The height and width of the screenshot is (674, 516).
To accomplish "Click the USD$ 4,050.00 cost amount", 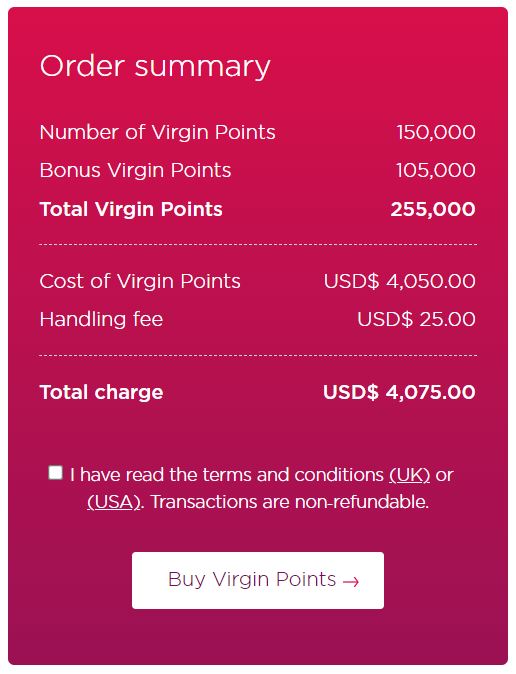I will pos(400,282).
